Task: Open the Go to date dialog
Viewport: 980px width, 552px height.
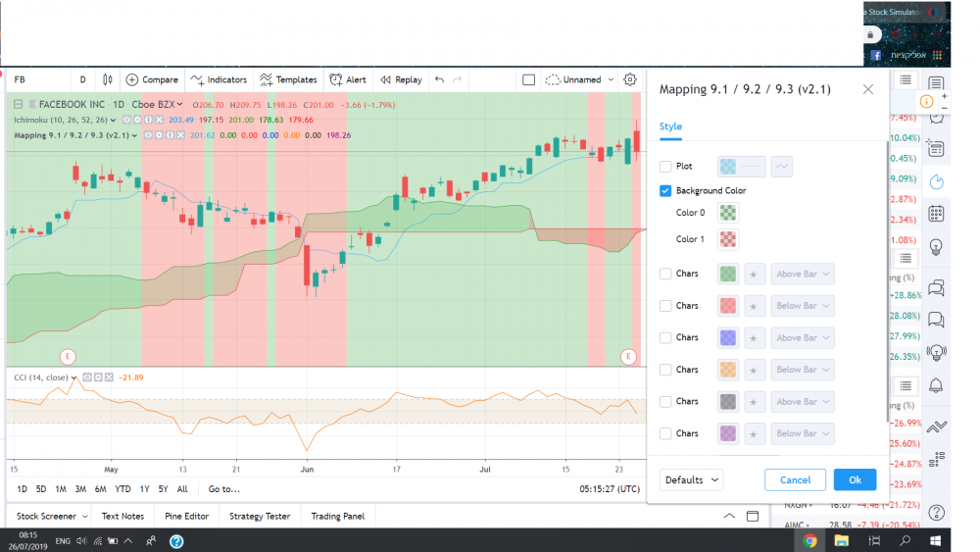Action: (223, 489)
